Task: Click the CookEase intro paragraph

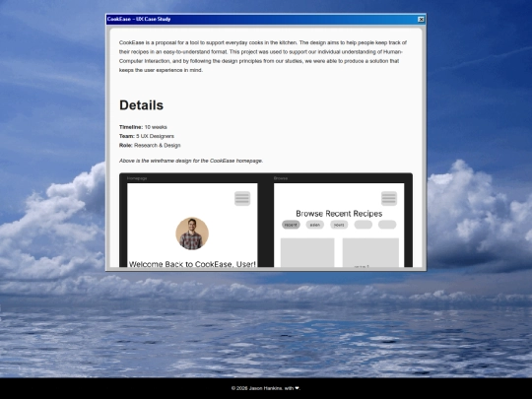Action: [x=263, y=56]
